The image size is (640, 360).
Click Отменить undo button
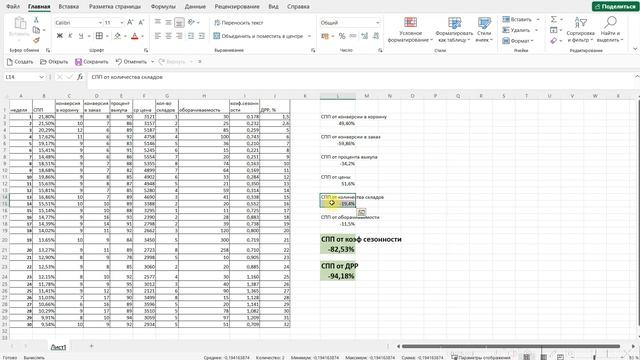point(131,62)
